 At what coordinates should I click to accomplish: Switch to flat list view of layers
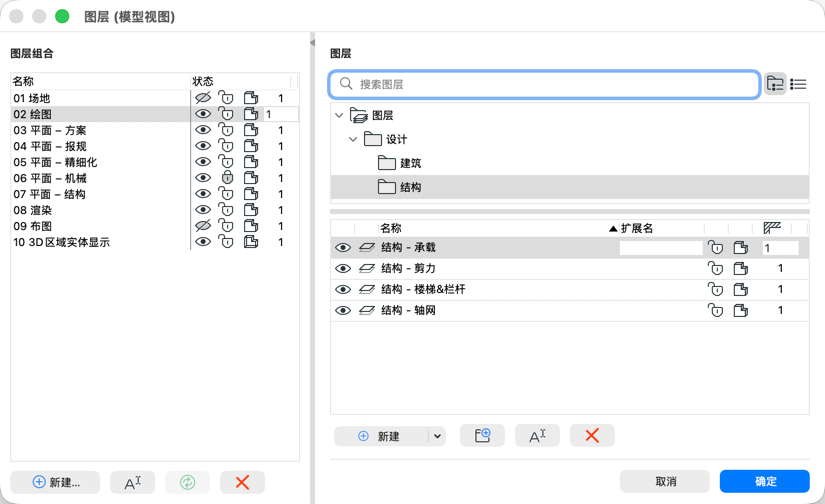pos(798,84)
